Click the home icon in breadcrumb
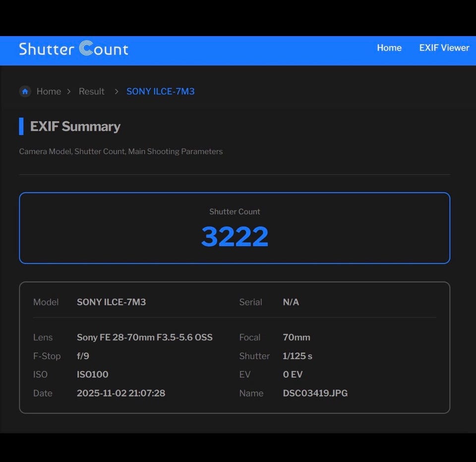 (25, 91)
